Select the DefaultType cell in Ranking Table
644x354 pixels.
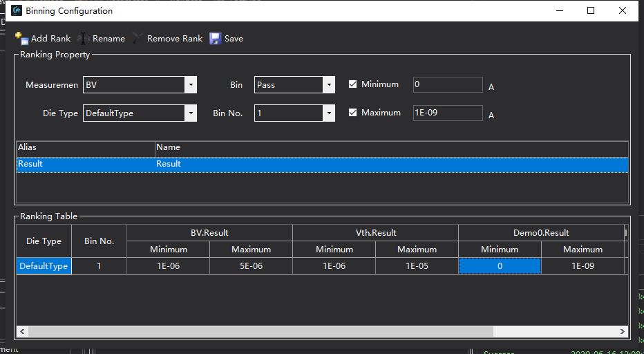coord(44,266)
